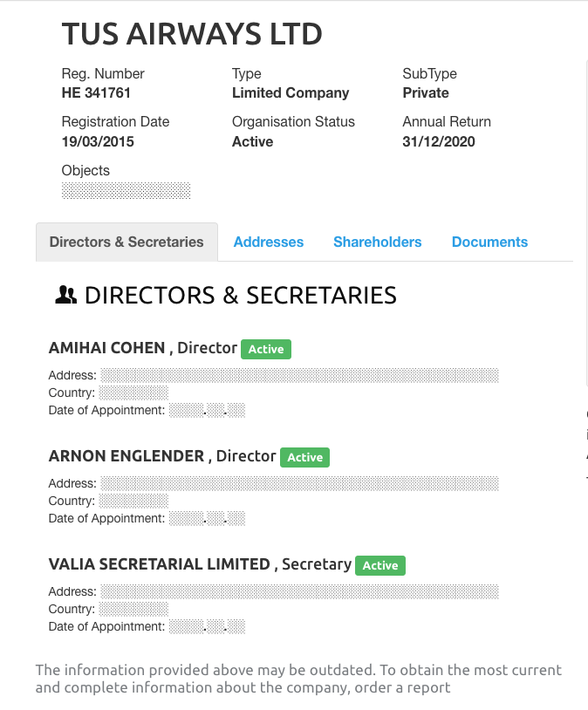Click Valia Secretarial's blurred appointment date
Image resolution: width=588 pixels, height=710 pixels.
pyautogui.click(x=207, y=626)
